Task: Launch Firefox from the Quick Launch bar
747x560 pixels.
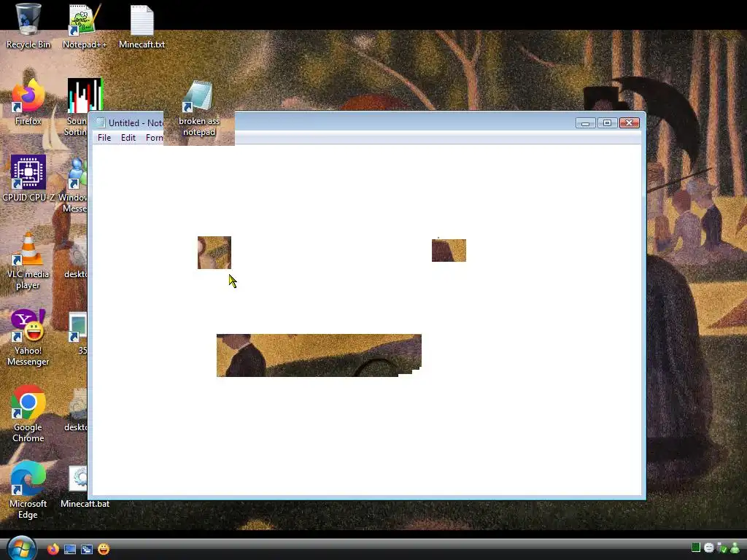Action: tap(53, 549)
